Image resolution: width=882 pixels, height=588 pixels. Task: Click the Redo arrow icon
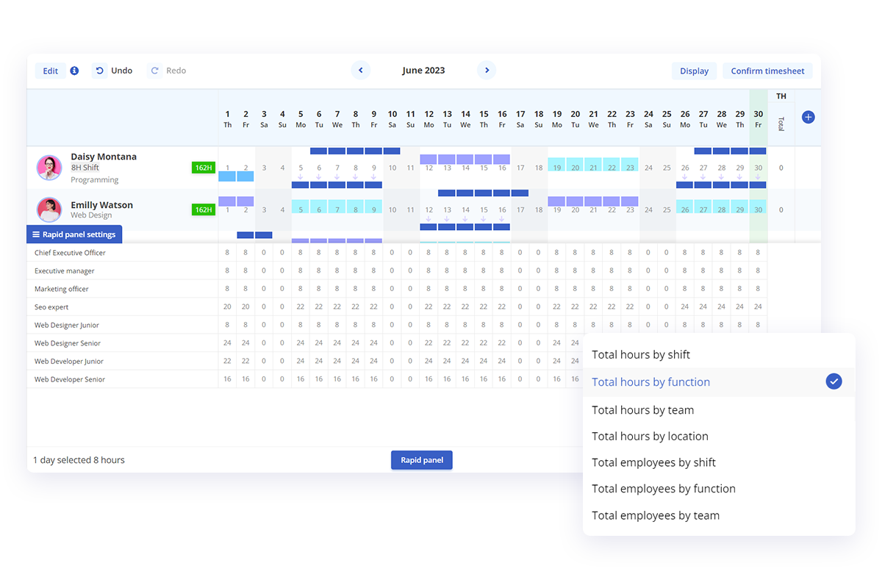(x=154, y=71)
